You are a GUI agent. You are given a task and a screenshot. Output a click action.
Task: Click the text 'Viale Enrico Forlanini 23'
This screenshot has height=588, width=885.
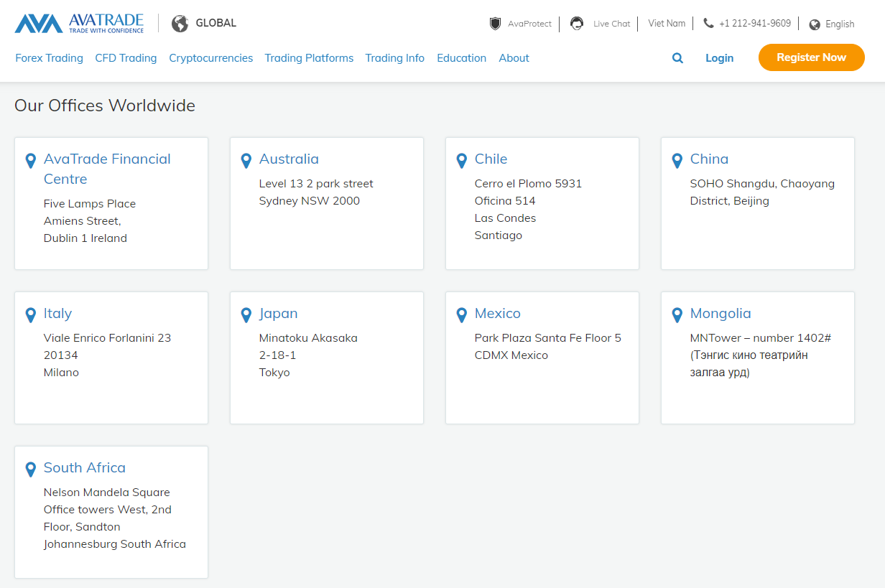coord(108,338)
